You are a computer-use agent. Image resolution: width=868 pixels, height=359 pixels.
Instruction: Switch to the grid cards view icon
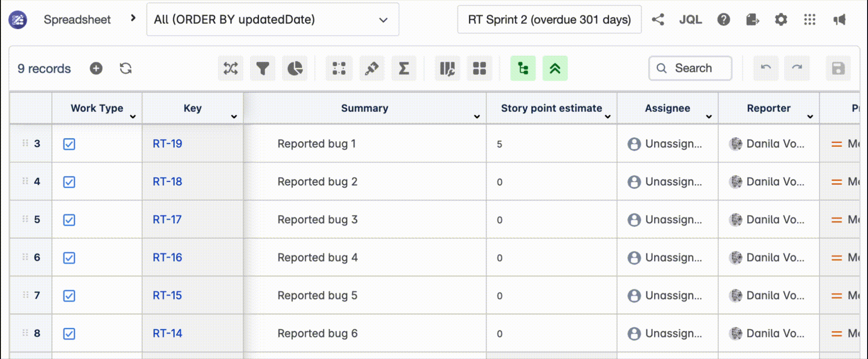coord(480,68)
